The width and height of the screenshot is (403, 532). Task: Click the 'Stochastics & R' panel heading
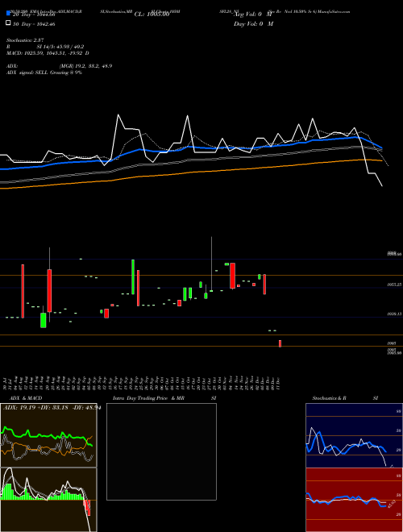tap(329, 398)
